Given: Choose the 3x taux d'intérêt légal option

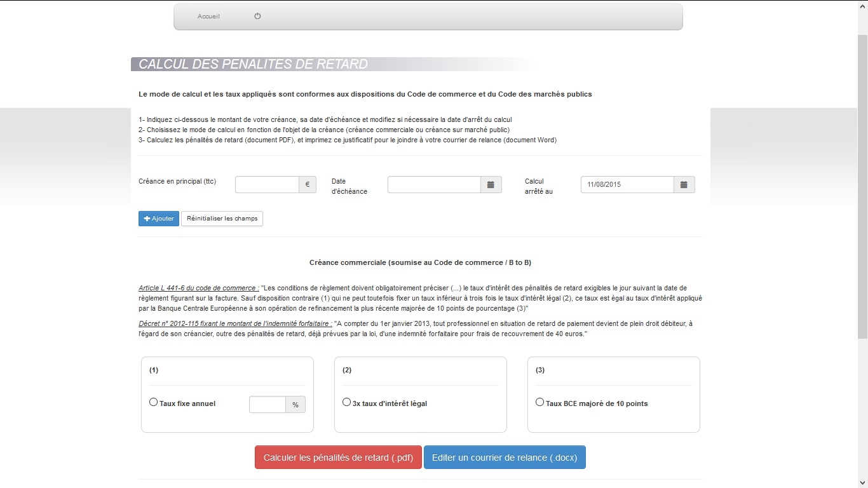Looking at the screenshot, I should click(x=346, y=402).
